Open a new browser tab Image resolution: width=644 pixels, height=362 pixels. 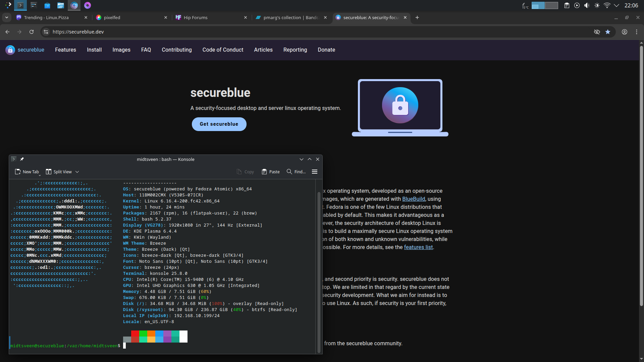pos(417,17)
